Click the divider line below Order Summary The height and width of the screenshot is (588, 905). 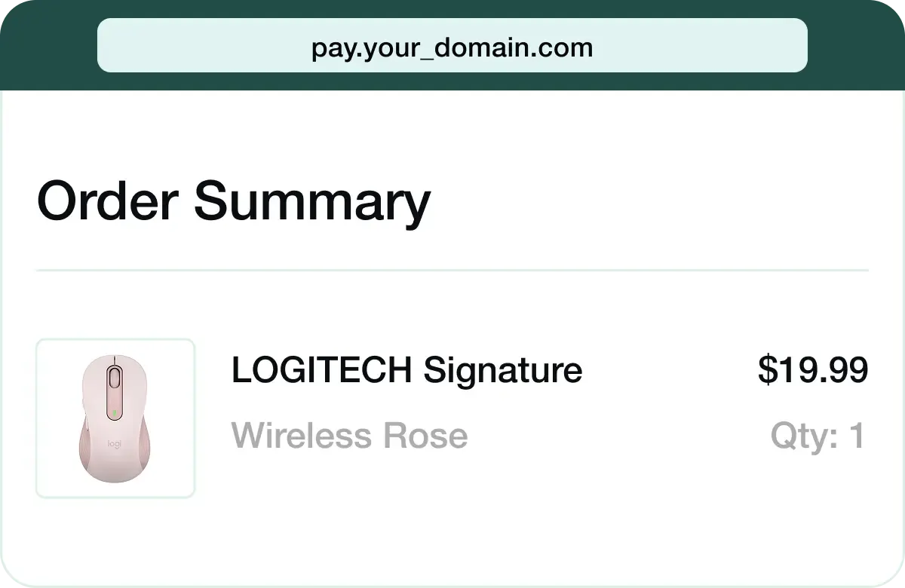452,270
